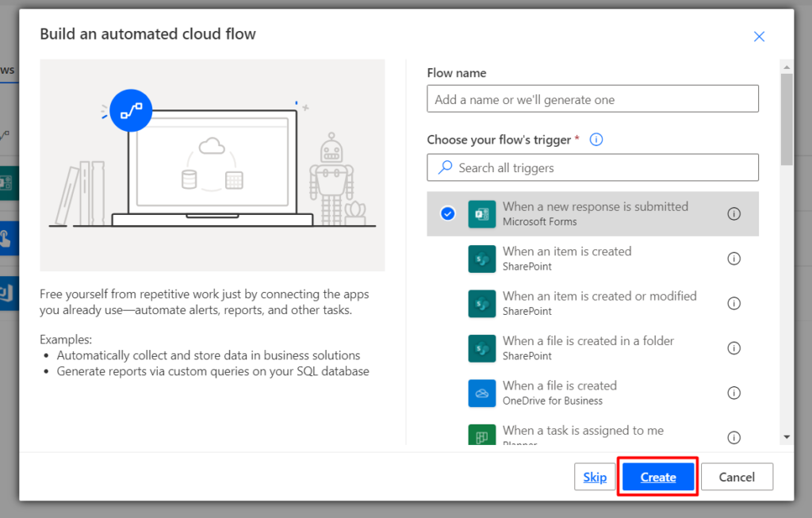Click the Create button

pos(657,477)
